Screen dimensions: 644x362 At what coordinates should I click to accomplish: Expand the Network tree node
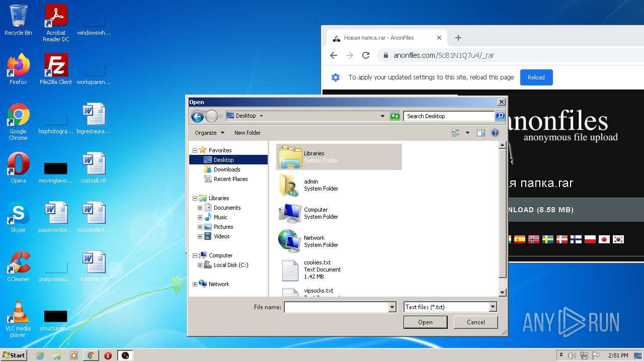click(195, 284)
